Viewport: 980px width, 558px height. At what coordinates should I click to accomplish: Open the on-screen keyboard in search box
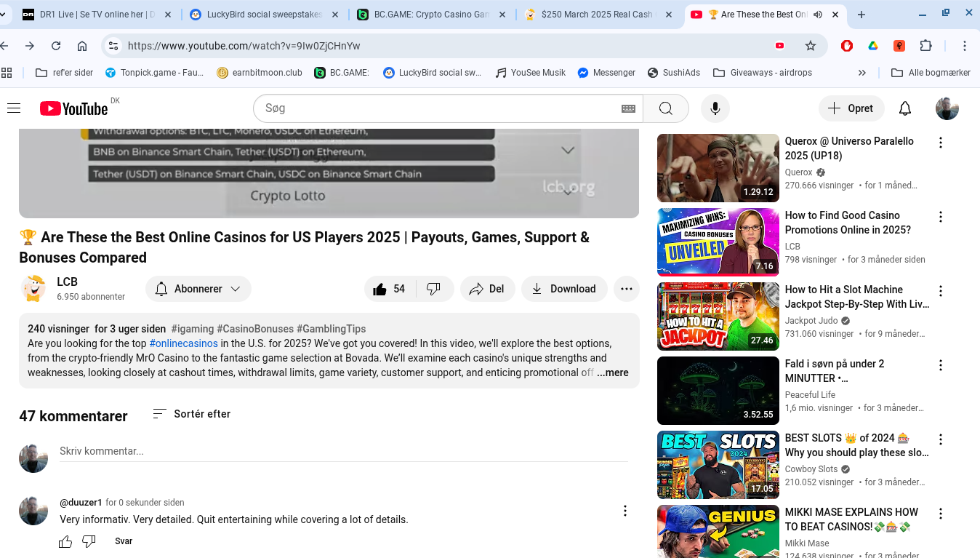point(629,108)
